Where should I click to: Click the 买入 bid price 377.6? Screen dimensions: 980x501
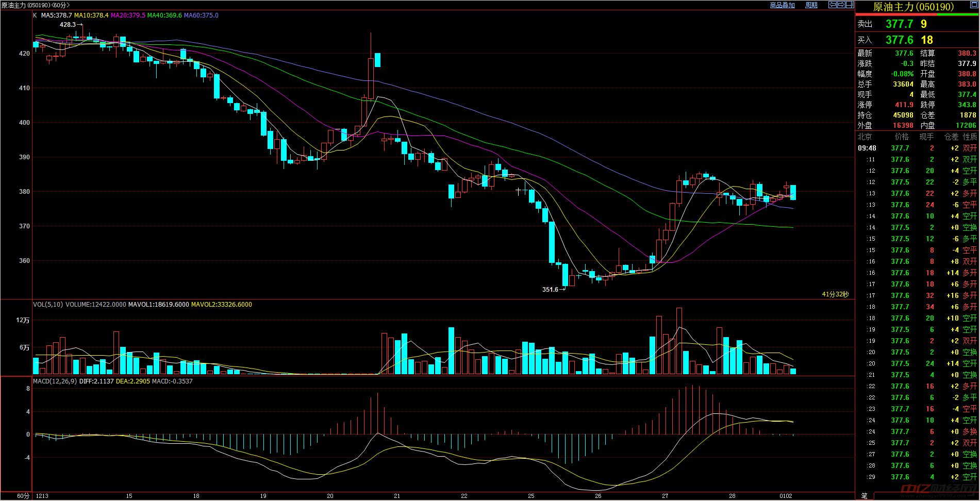(x=899, y=40)
